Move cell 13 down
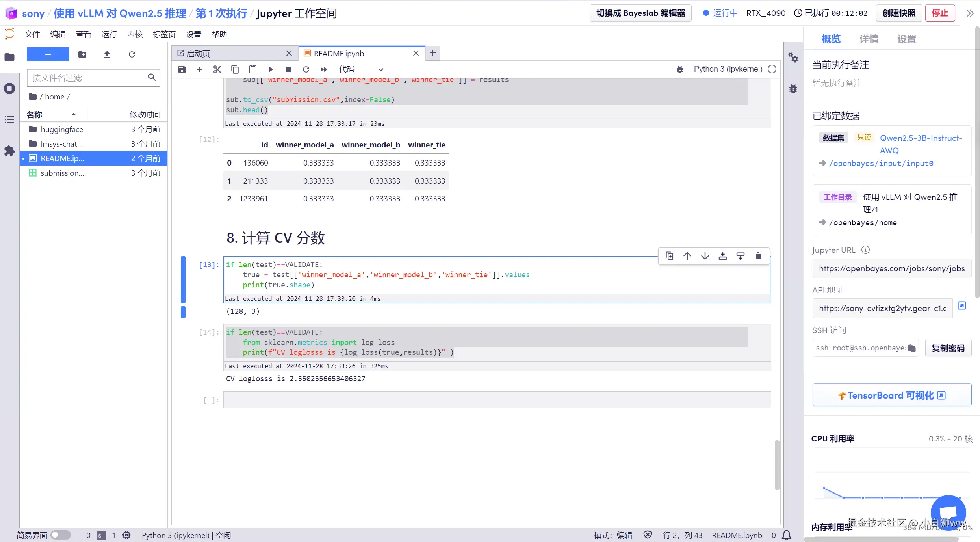 point(705,256)
